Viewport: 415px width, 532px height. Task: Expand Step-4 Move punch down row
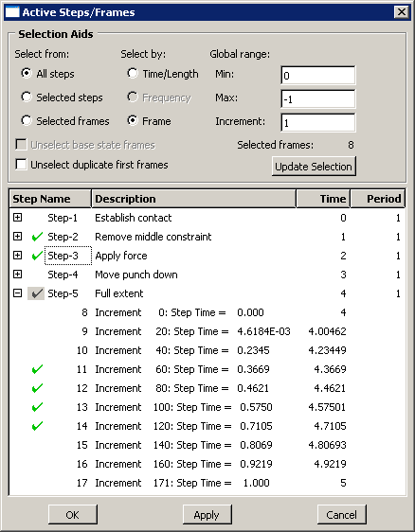coord(17,275)
